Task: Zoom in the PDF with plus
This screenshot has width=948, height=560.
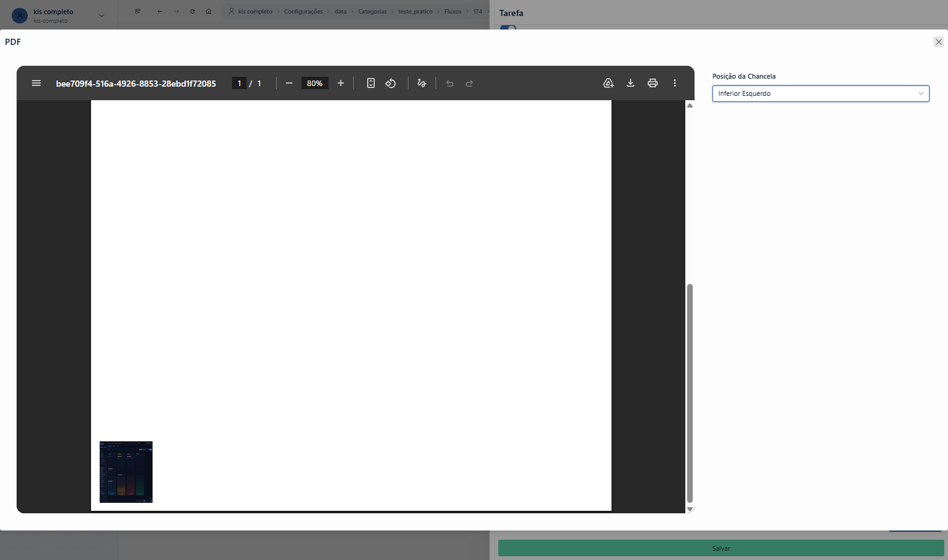Action: tap(341, 83)
